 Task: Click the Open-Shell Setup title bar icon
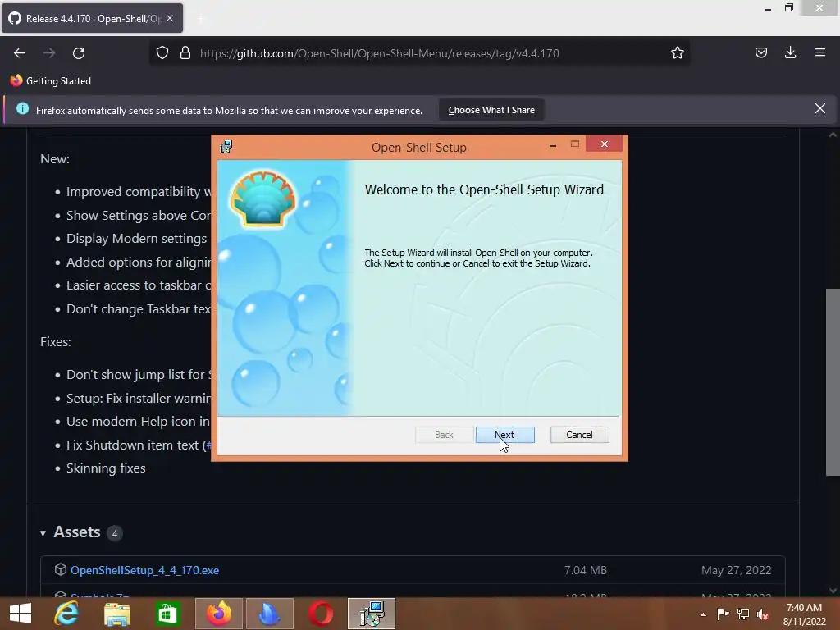226,147
